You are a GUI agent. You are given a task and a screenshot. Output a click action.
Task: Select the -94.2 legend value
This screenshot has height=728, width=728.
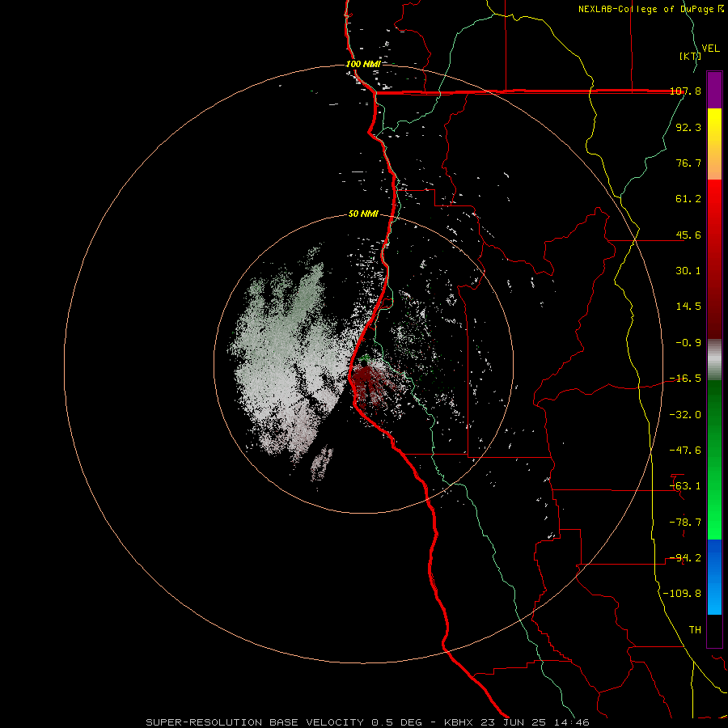685,558
